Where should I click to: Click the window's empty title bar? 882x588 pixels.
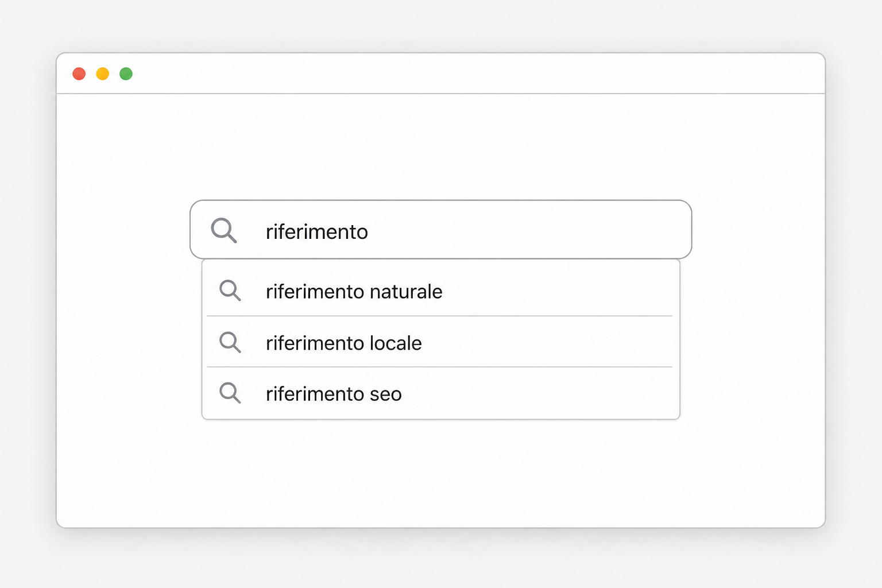477,73
